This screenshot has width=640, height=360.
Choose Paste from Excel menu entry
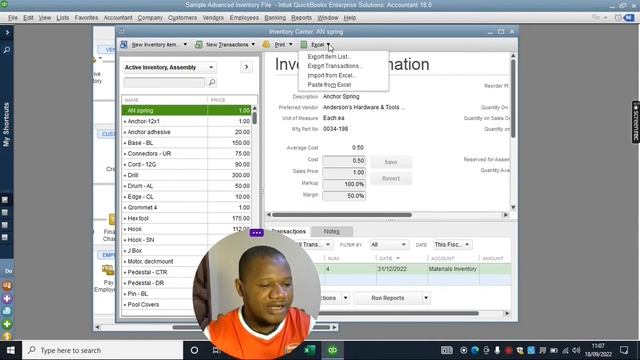tap(329, 85)
